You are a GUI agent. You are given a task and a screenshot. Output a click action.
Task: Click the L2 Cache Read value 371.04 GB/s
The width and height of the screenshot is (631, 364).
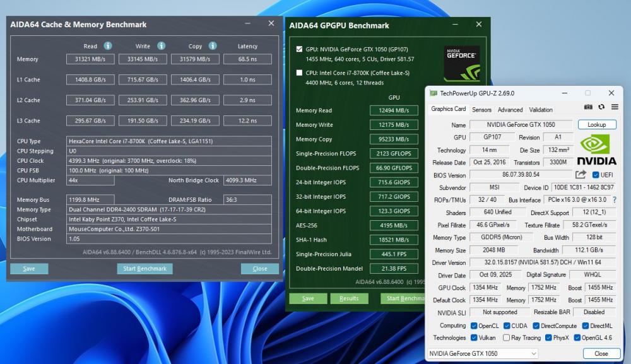pos(90,100)
